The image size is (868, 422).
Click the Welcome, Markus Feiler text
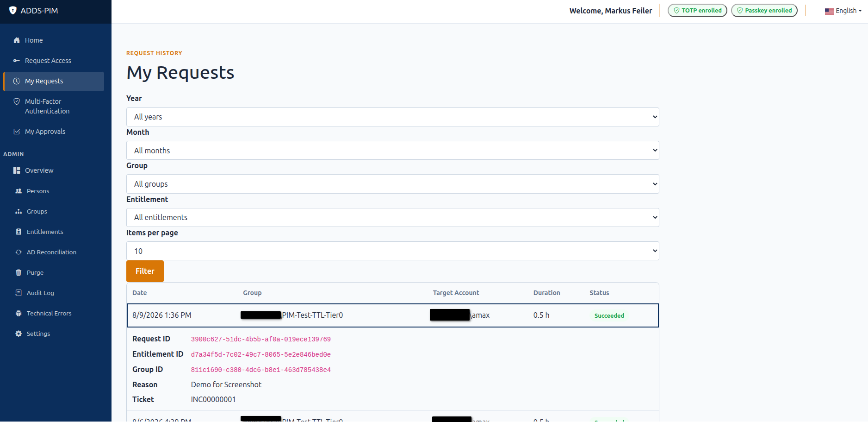pyautogui.click(x=611, y=11)
